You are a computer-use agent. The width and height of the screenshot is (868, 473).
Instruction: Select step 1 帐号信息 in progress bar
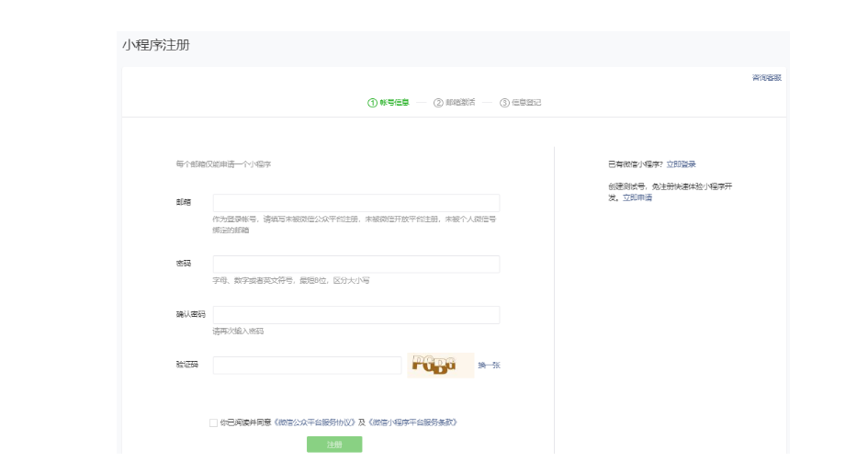coord(389,102)
